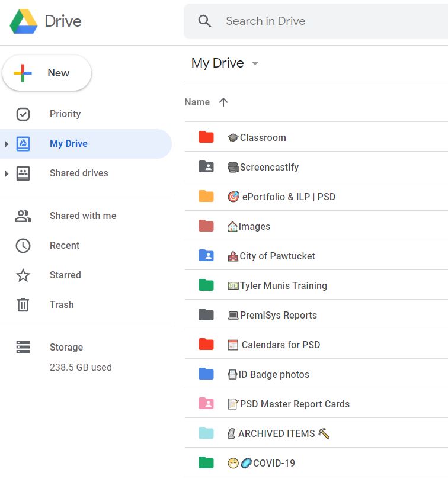Screen dimensions: 448x482
Task: Click the search magnifier icon
Action: click(204, 21)
